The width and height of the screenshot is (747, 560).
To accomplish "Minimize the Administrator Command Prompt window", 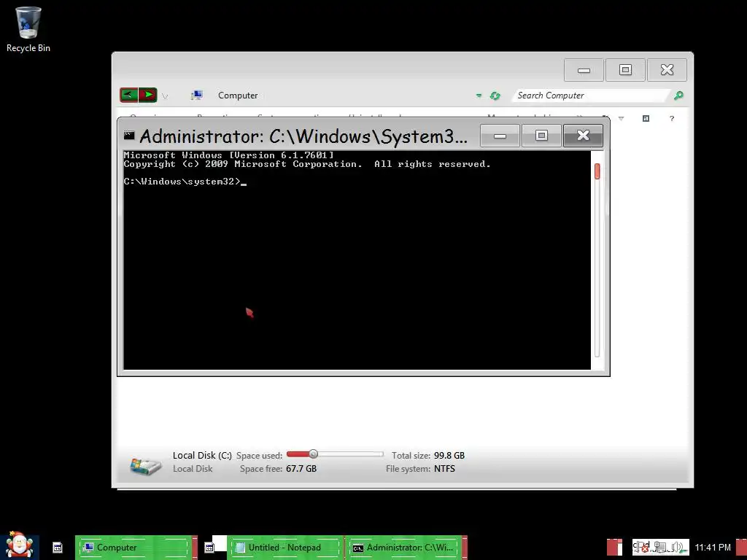I will point(500,136).
